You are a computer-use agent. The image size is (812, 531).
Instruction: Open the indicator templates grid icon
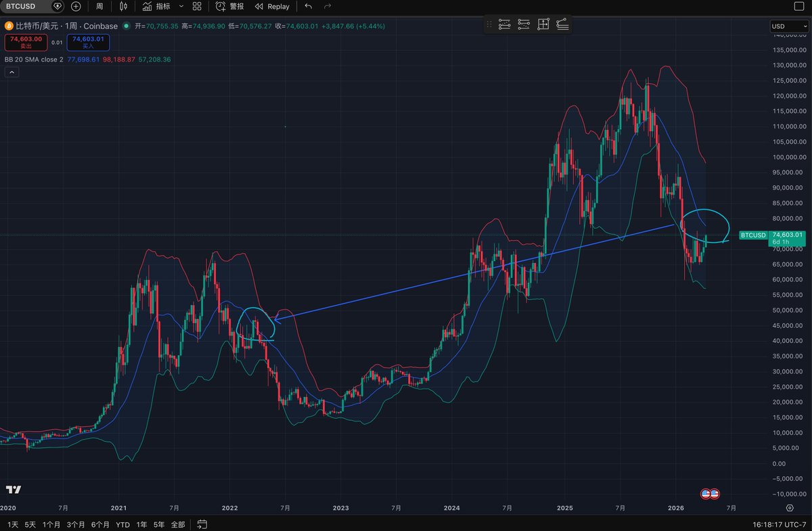pos(197,6)
